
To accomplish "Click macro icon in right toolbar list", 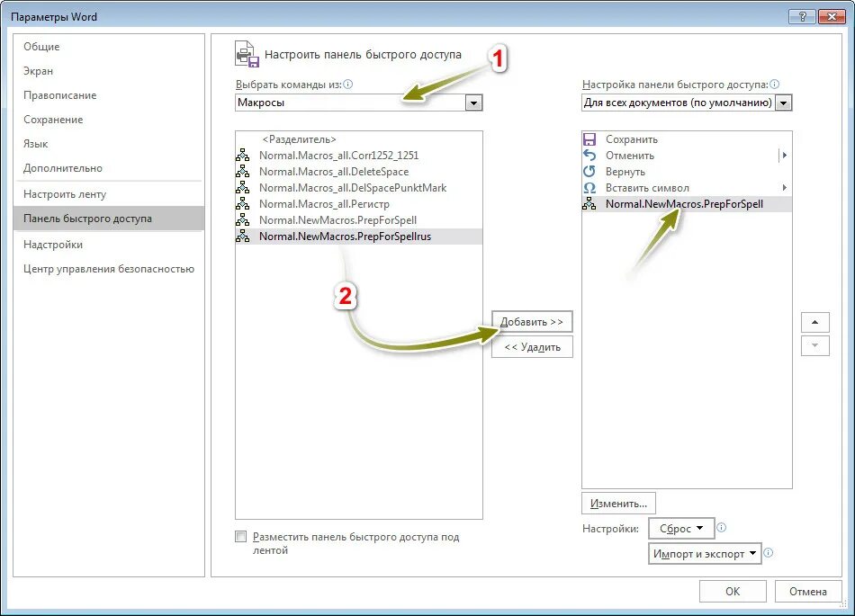I will pyautogui.click(x=589, y=204).
